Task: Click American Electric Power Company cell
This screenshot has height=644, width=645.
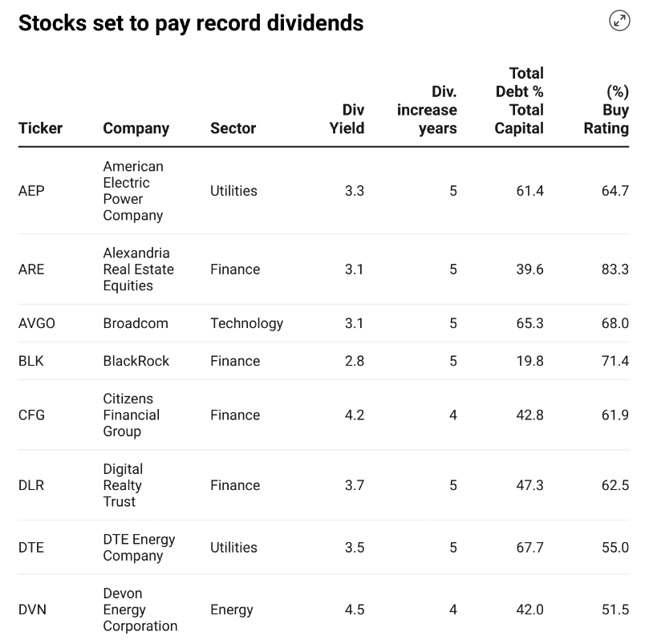Action: click(133, 191)
